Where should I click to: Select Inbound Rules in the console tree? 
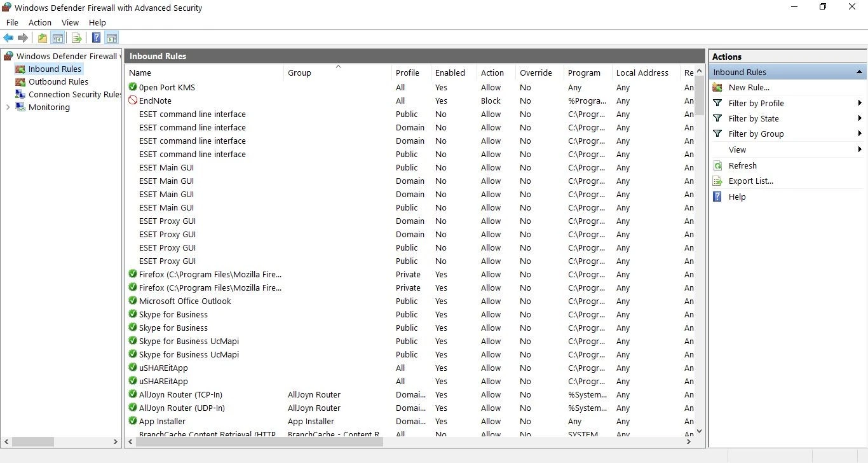[55, 69]
